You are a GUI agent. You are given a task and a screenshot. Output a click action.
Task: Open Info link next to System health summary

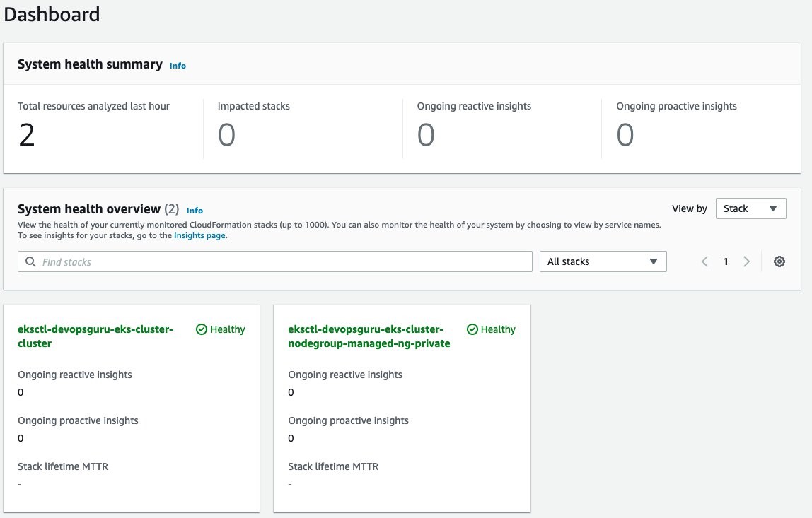coord(178,66)
